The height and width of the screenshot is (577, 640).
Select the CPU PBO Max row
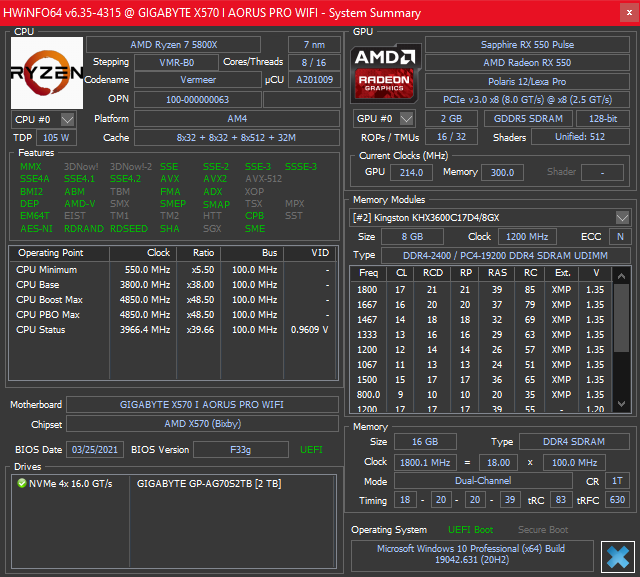coord(173,315)
